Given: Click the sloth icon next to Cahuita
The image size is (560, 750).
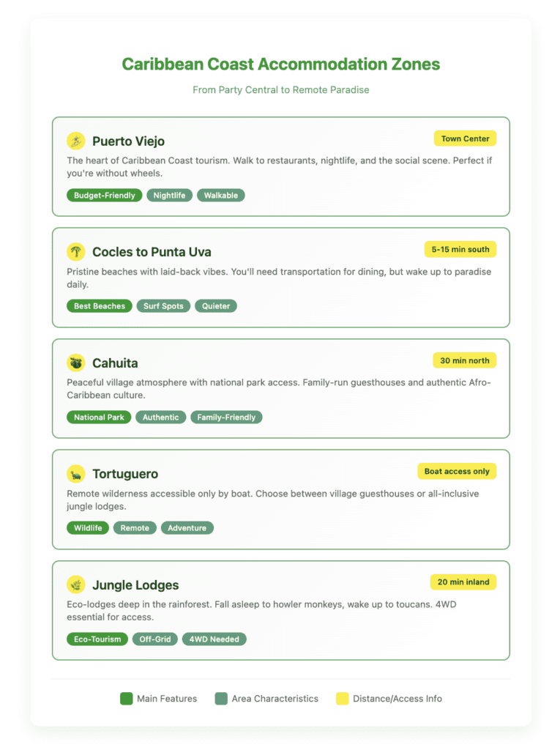Looking at the screenshot, I should tap(76, 363).
